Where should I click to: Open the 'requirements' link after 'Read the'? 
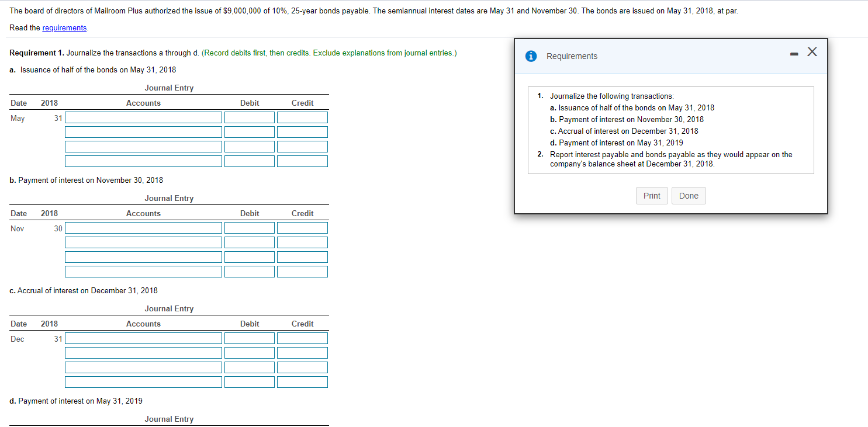tap(64, 28)
